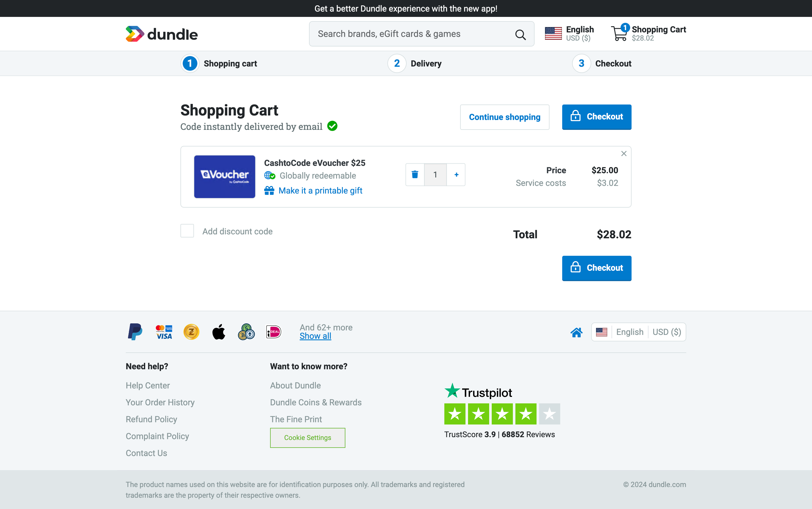Open the English USD language selector in header
The width and height of the screenshot is (812, 509).
pyautogui.click(x=569, y=34)
